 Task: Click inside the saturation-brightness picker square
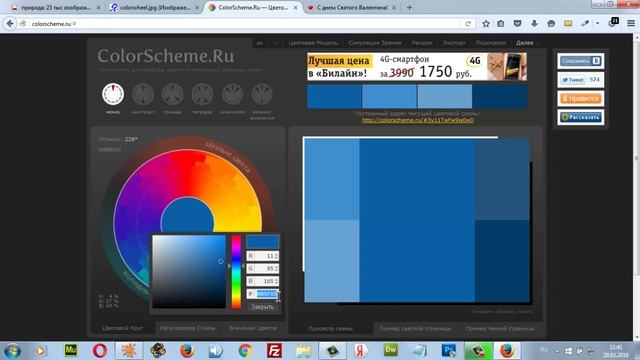click(x=189, y=272)
